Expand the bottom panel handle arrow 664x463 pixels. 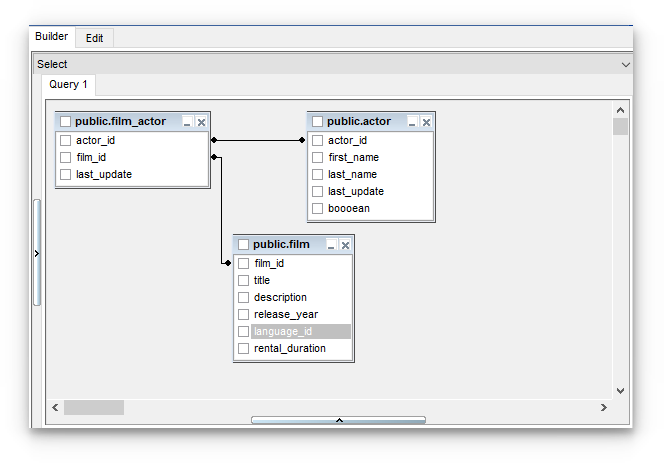(x=339, y=420)
